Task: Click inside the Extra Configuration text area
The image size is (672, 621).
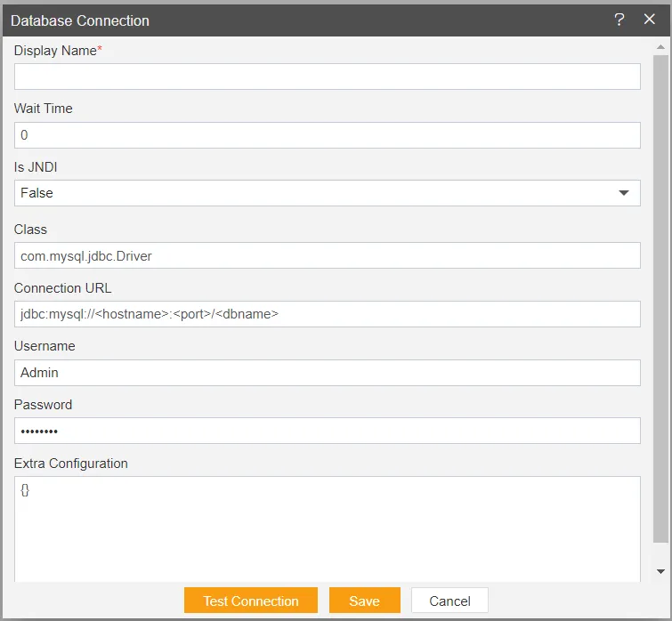Action: click(328, 529)
